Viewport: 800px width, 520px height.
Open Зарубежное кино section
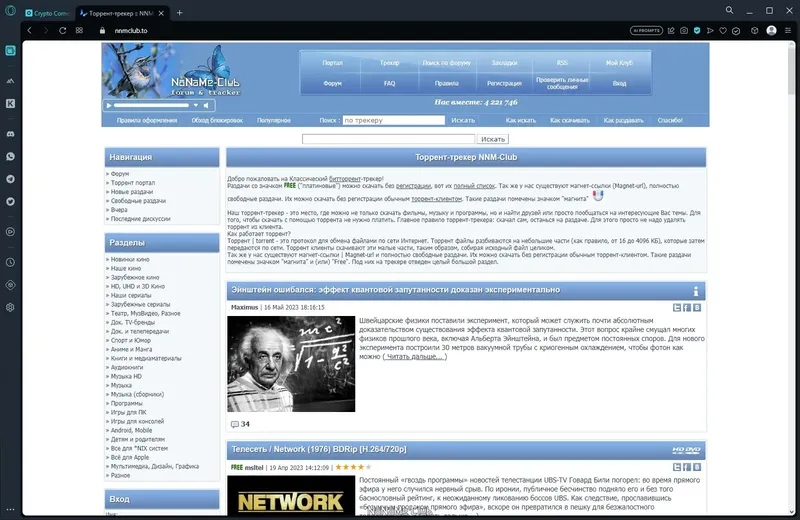[x=135, y=278]
